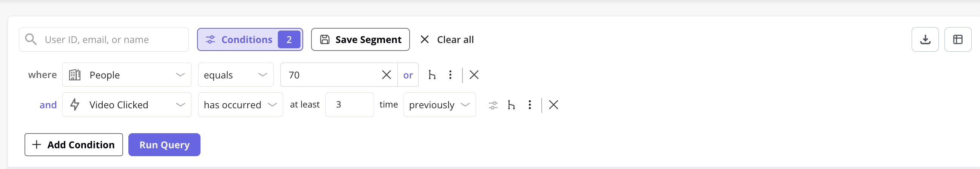Add nested branch to Video Clicked condition
980x169 pixels.
click(x=511, y=105)
